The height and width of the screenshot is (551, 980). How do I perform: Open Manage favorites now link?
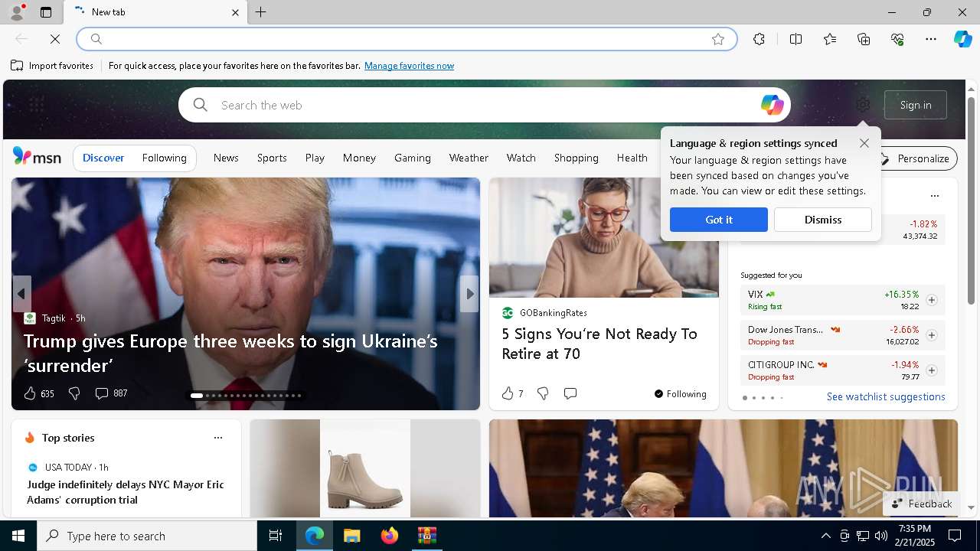click(x=409, y=66)
